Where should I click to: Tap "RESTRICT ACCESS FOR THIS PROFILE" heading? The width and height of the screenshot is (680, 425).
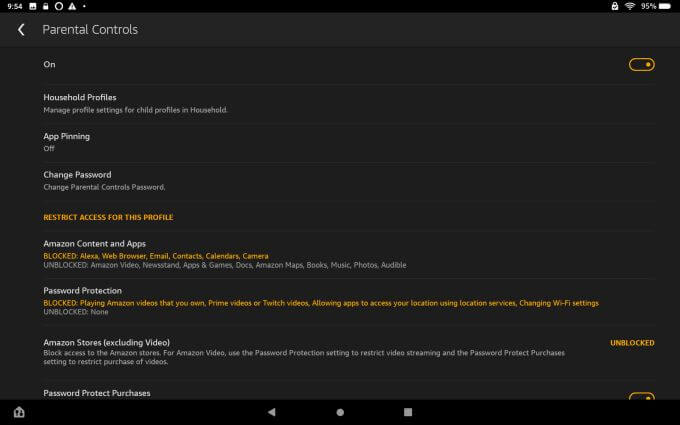pos(108,217)
